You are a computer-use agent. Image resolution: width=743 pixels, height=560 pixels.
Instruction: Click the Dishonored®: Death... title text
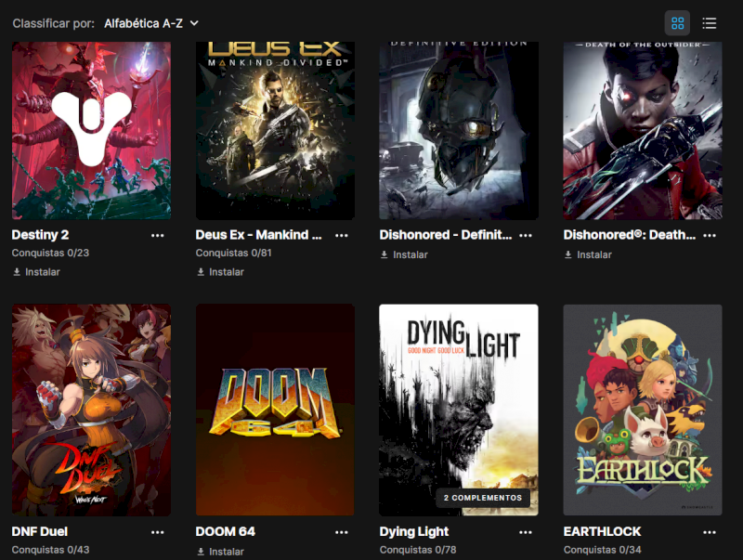point(630,235)
